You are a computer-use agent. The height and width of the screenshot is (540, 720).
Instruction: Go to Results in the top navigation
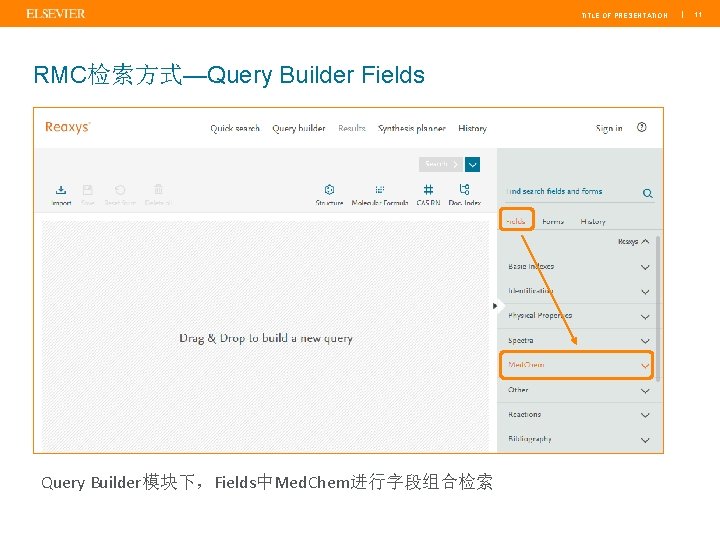(352, 128)
